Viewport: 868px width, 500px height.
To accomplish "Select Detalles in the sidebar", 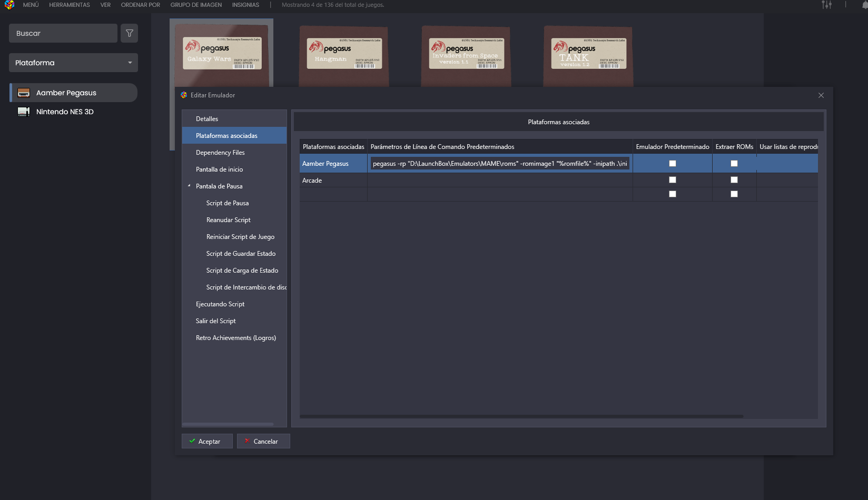I will point(234,119).
